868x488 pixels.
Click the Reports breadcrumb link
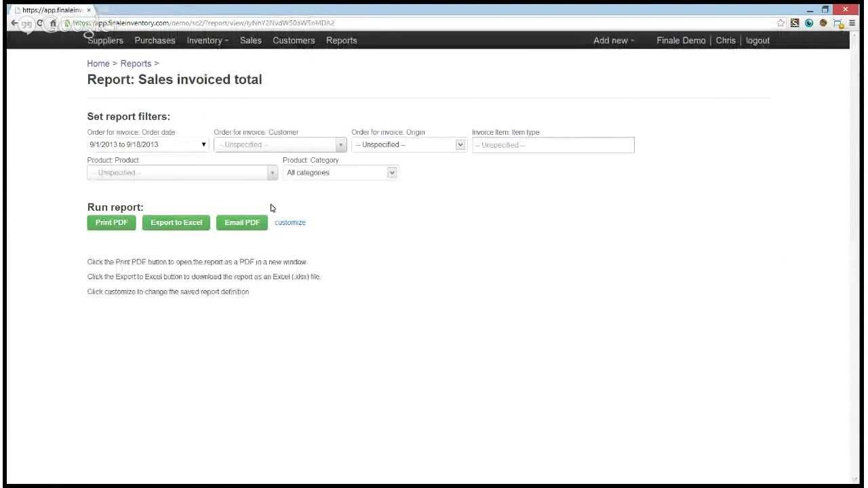(136, 64)
